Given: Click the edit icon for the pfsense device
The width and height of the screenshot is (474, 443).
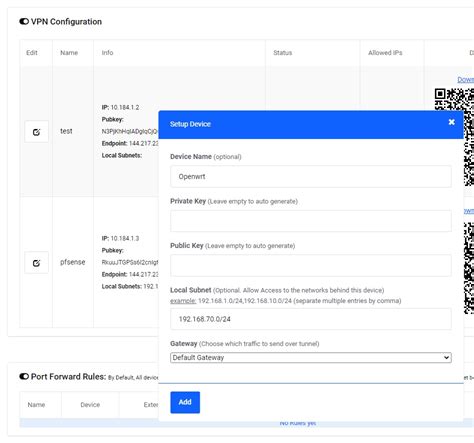Looking at the screenshot, I should click(x=36, y=263).
